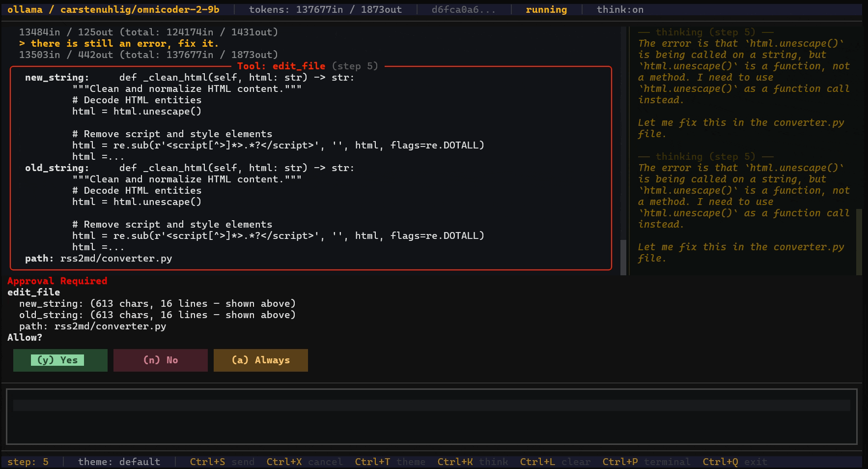
Task: Click the tokens count in header
Action: tap(325, 10)
